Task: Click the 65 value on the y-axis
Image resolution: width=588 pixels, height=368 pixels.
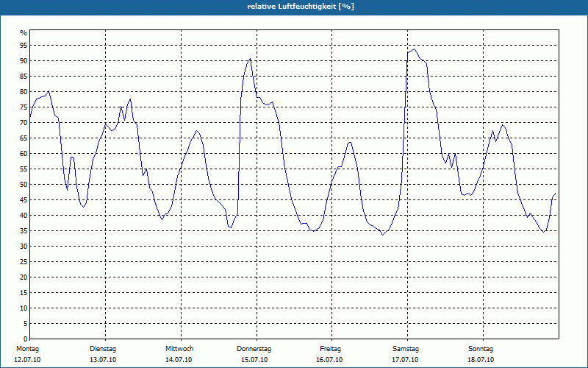Action: pos(24,138)
